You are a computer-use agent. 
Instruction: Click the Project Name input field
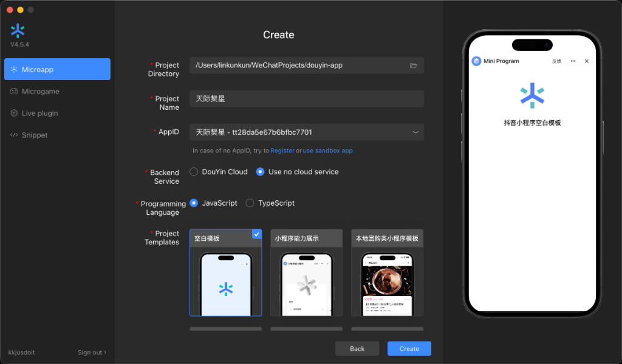(307, 99)
